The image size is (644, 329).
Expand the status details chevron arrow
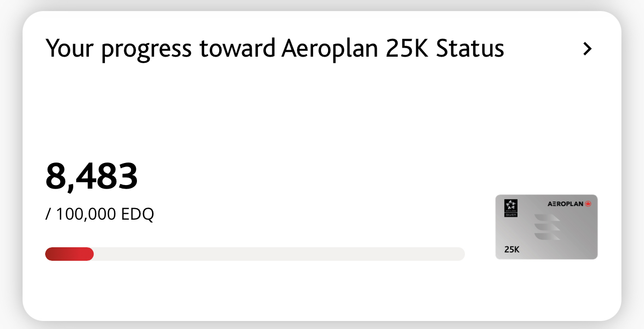point(587,49)
